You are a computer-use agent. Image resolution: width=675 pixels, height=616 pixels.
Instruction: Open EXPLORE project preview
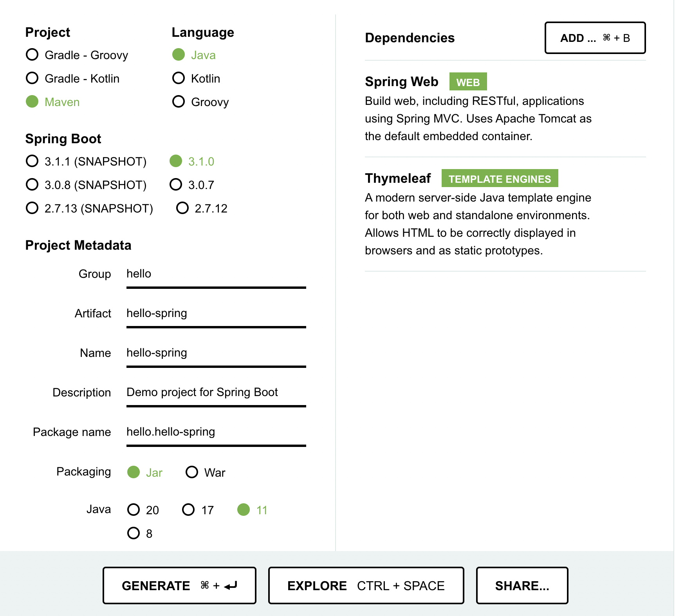tap(366, 585)
